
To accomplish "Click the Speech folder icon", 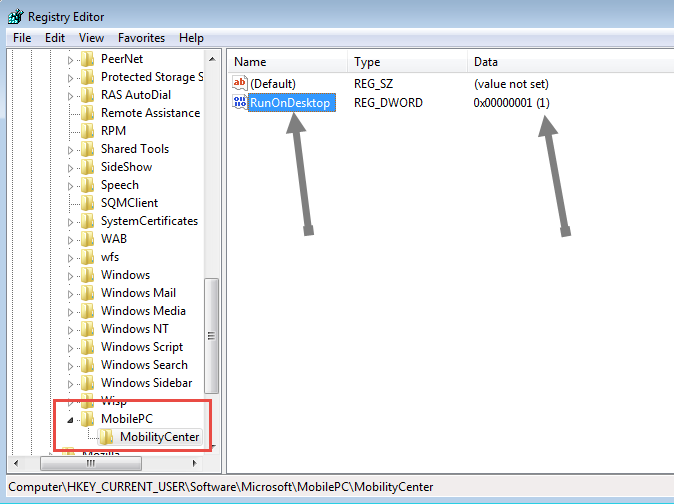I will click(x=87, y=185).
